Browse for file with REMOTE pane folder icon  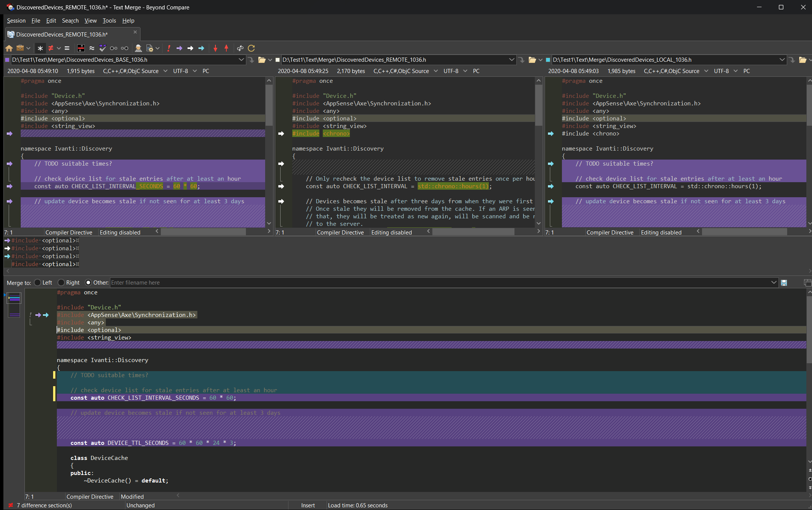(532, 59)
